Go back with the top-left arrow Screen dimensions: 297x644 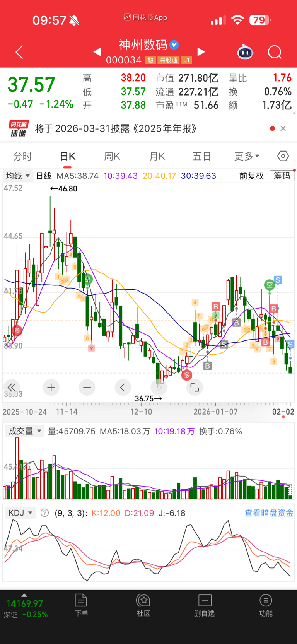[x=19, y=52]
